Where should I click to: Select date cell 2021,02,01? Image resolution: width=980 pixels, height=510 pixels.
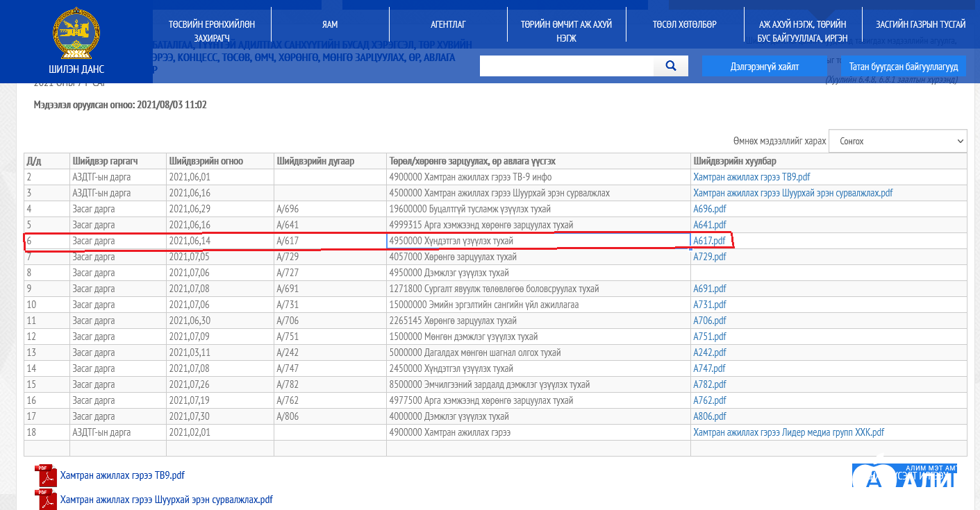[219, 432]
